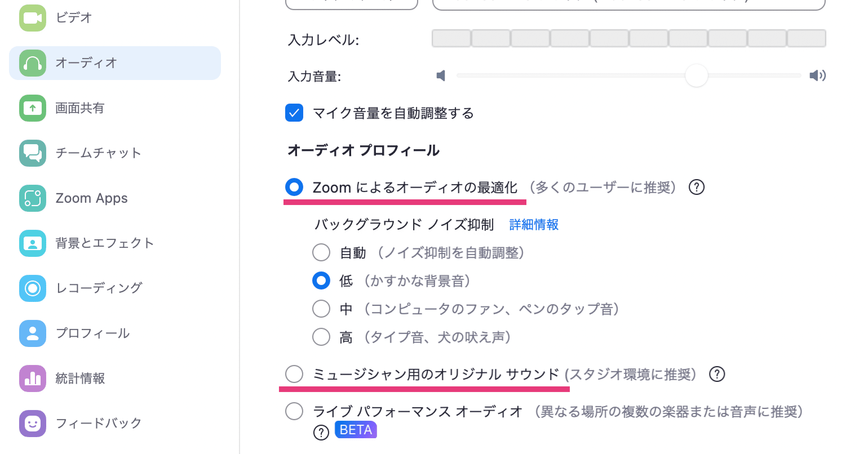Choose 自動 background noise suppression
The image size is (868, 454).
(321, 252)
